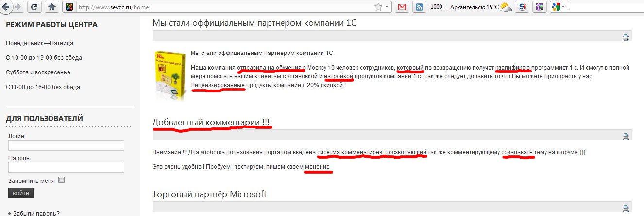Viewport: 644px width, 216px height.
Task: Print the Добвленный комментарии article via printer icon
Action: [x=626, y=137]
